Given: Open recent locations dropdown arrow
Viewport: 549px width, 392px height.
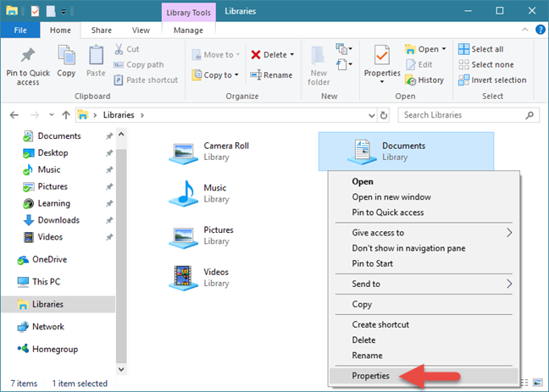Looking at the screenshot, I should tap(52, 115).
